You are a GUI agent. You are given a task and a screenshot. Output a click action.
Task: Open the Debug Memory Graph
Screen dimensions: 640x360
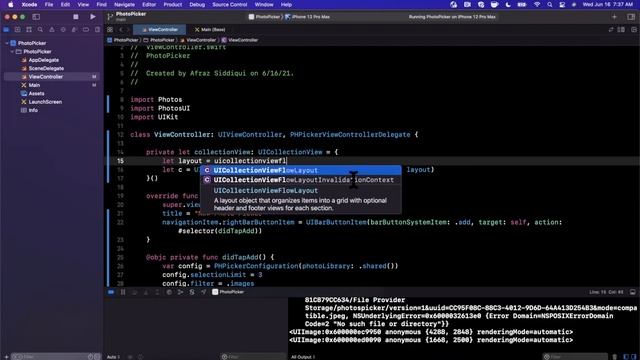point(180,292)
